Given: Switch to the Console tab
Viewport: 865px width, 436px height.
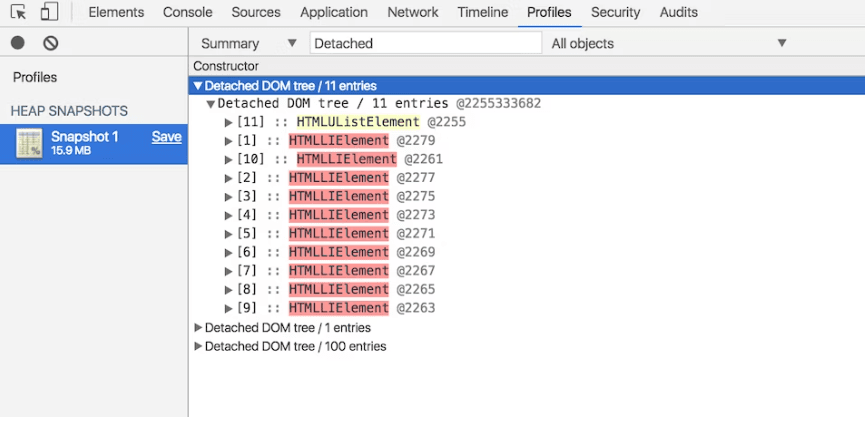Looking at the screenshot, I should pos(187,13).
